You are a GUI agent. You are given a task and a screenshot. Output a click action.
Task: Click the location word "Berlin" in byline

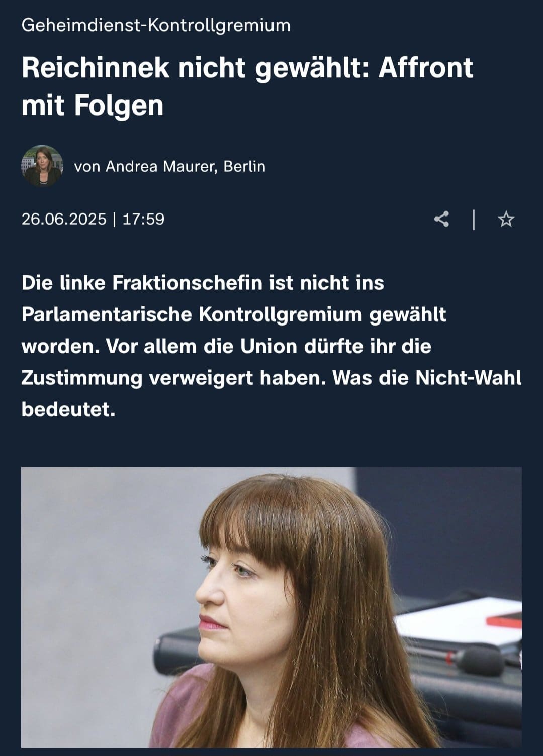pyautogui.click(x=244, y=166)
